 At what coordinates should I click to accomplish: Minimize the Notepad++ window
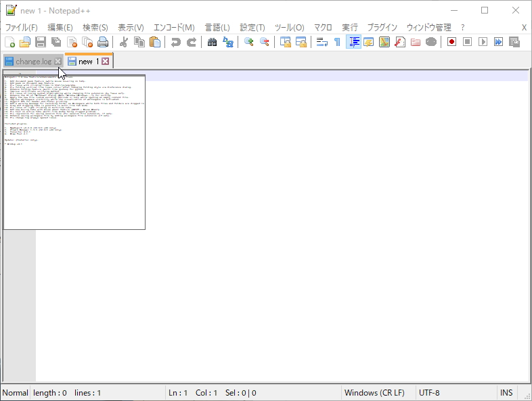pyautogui.click(x=454, y=11)
